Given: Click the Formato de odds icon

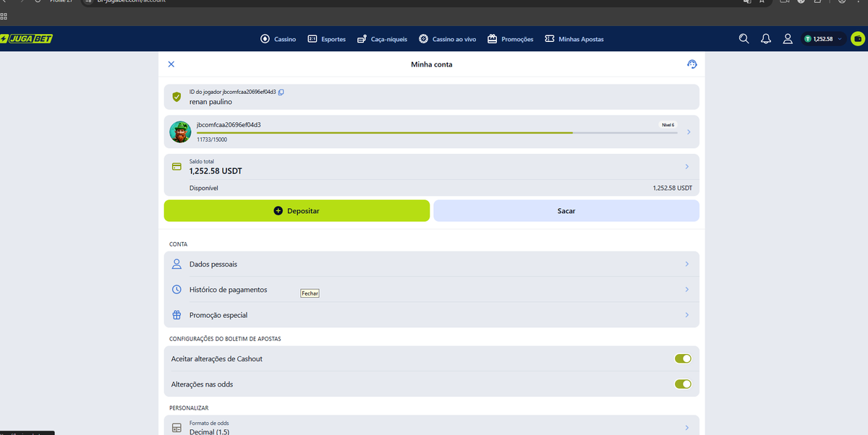Looking at the screenshot, I should [x=176, y=428].
